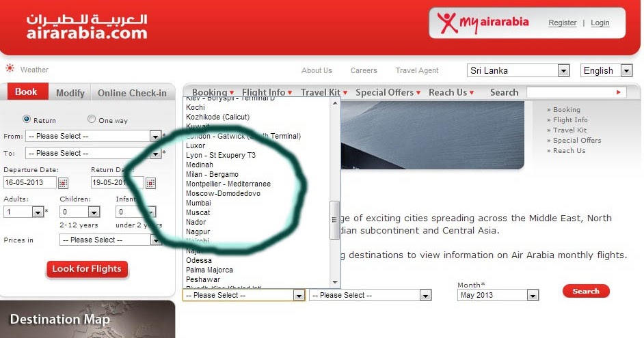Click the Departure Date input field

(x=30, y=182)
